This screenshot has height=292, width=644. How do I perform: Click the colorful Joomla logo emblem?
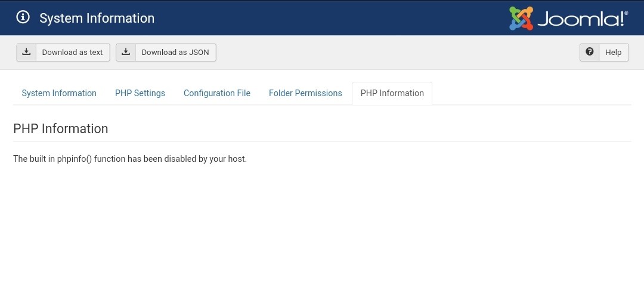point(521,19)
